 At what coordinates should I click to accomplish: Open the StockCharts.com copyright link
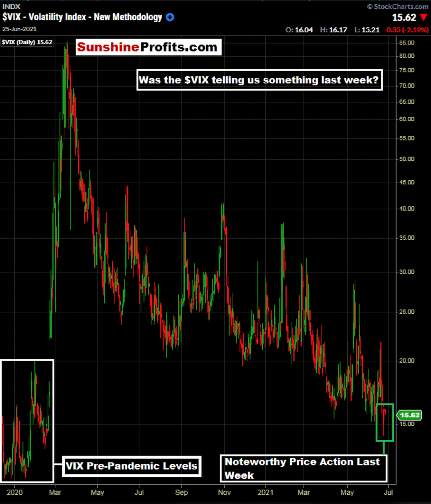click(x=397, y=6)
